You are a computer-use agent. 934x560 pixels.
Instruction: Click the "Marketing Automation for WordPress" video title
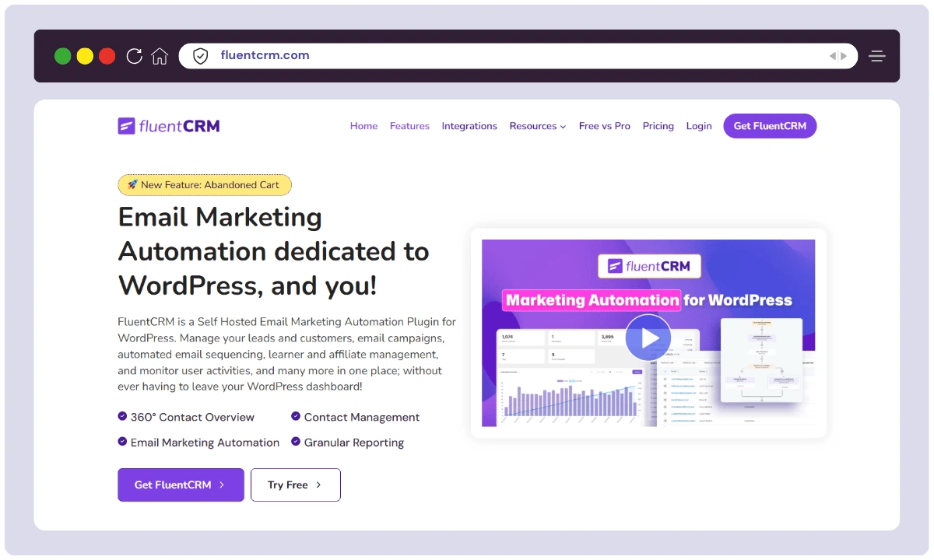pyautogui.click(x=648, y=300)
